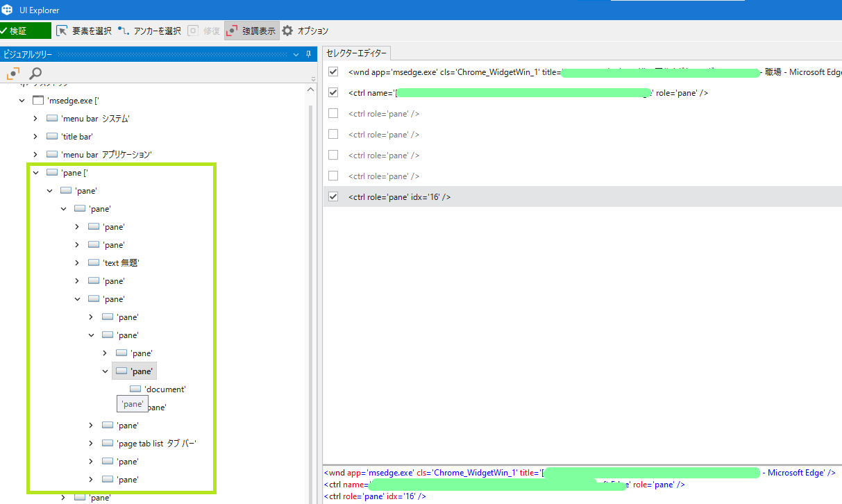
Task: Select the セレクターエディター tab
Action: tap(356, 53)
